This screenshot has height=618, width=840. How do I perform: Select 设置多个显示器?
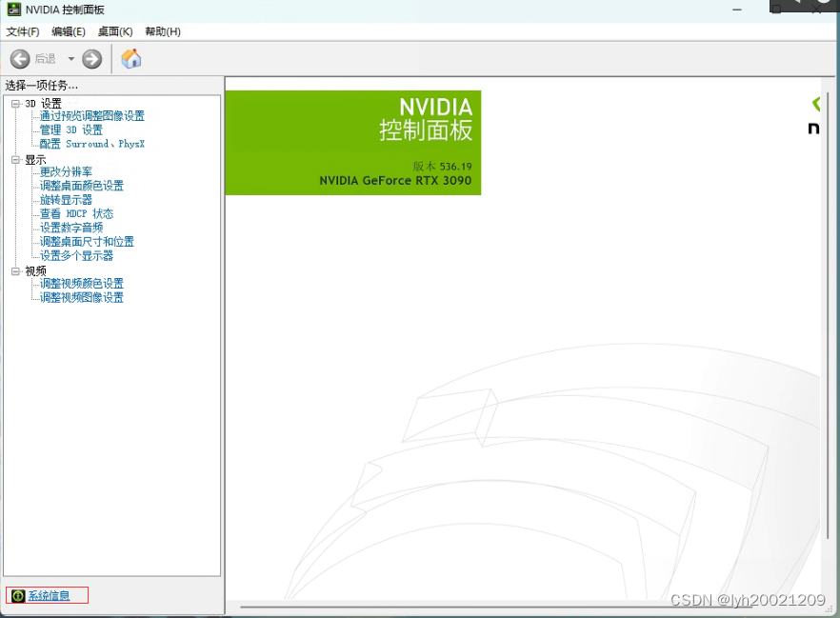[76, 255]
